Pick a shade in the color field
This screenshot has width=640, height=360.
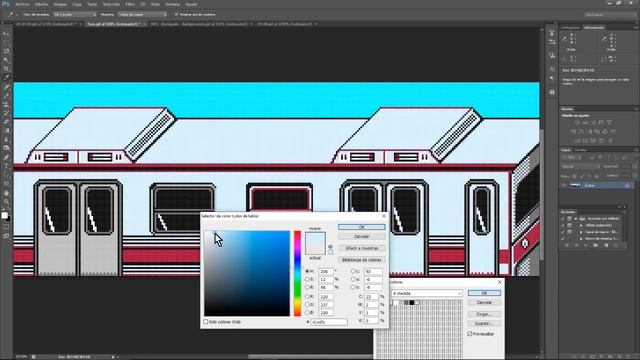(247, 273)
